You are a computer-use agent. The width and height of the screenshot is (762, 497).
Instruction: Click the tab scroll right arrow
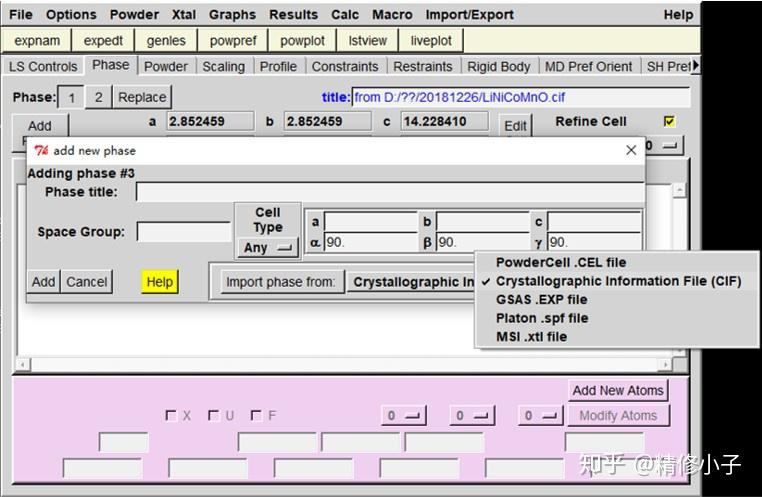click(695, 66)
